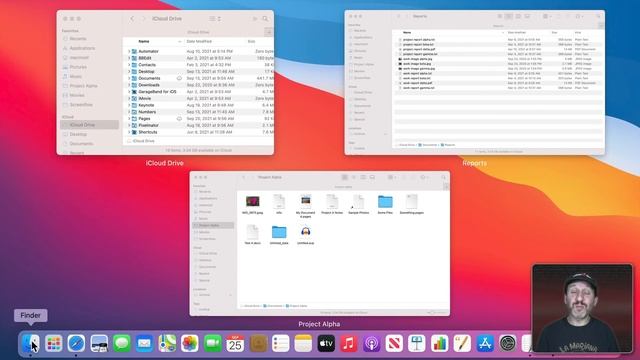Select the iCloud Drive window label
This screenshot has height=360, width=640.
164,163
